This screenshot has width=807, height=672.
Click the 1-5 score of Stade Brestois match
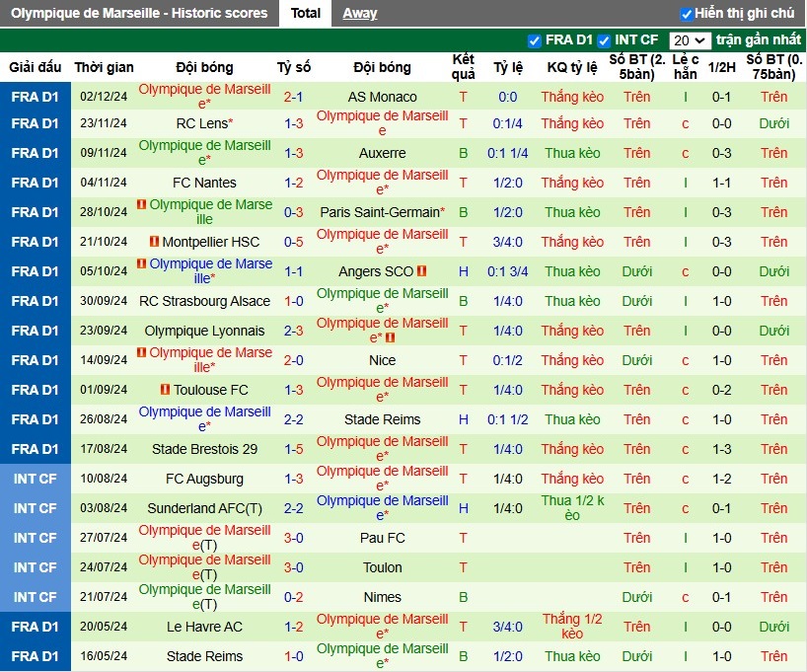(x=293, y=449)
